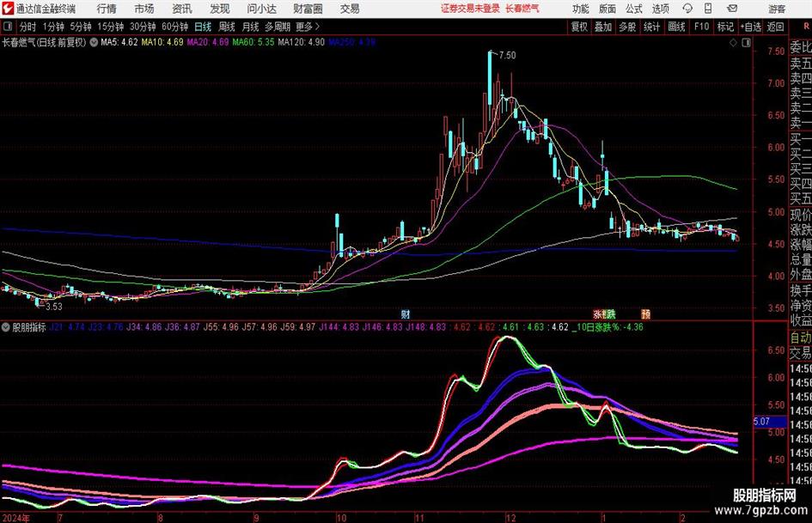
Task: Click the 复权 toolbar button
Action: [579, 27]
